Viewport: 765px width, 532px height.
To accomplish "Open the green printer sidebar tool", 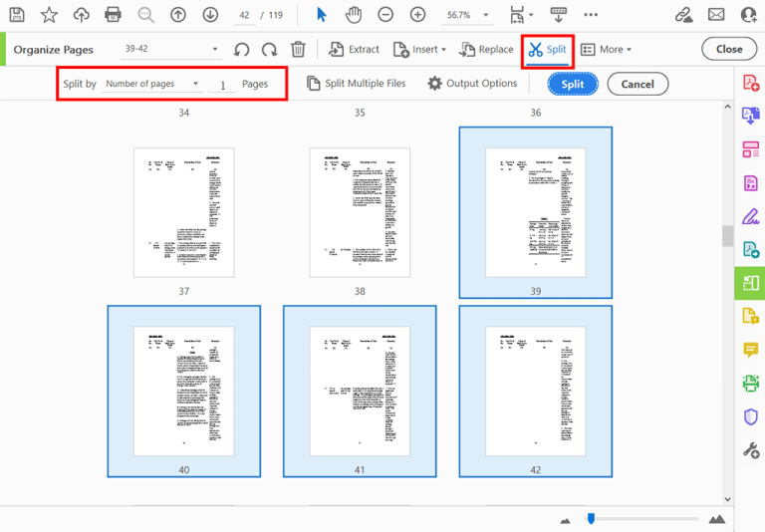I will (x=751, y=384).
